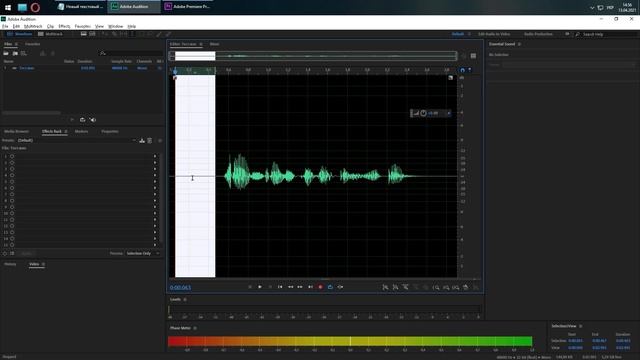Toggle power button of effect slot 3
Image resolution: width=640 pixels, height=360 pixels.
tap(12, 169)
